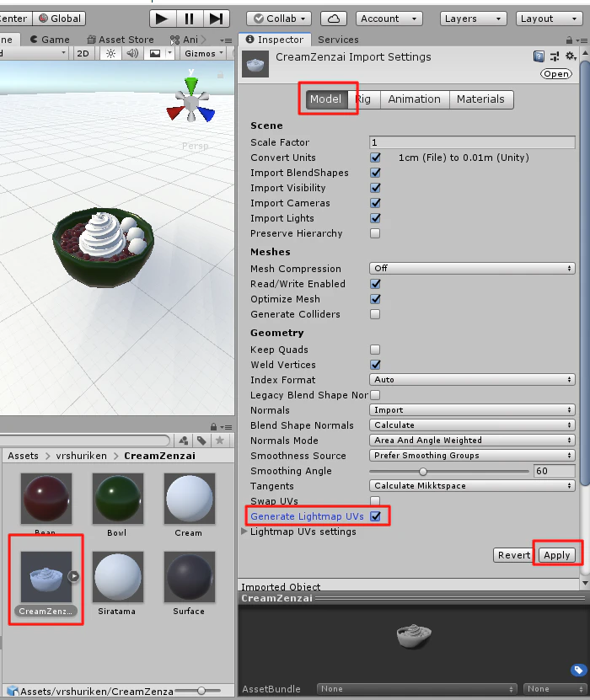Click the Apply button
This screenshot has height=700, width=590.
tap(556, 555)
